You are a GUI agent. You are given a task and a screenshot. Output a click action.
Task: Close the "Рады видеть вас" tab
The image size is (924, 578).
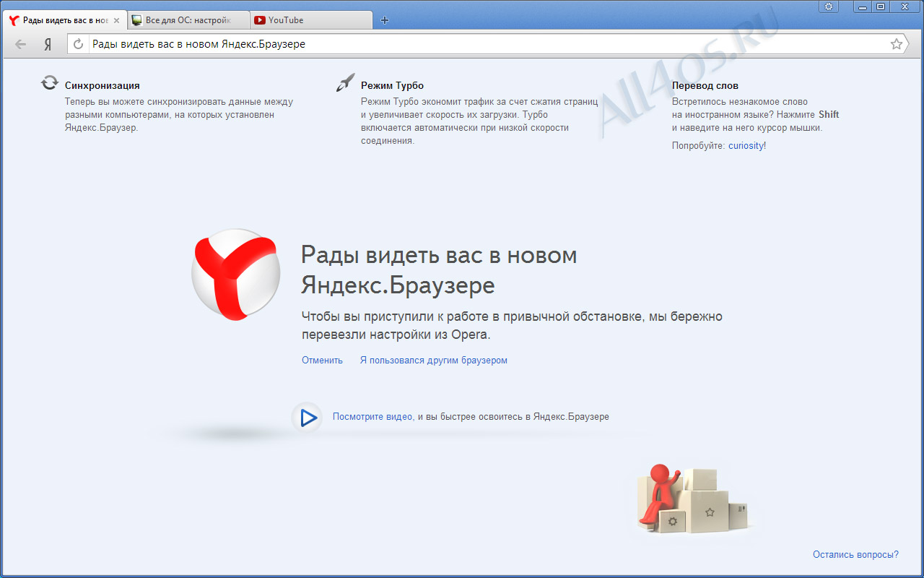pyautogui.click(x=116, y=20)
